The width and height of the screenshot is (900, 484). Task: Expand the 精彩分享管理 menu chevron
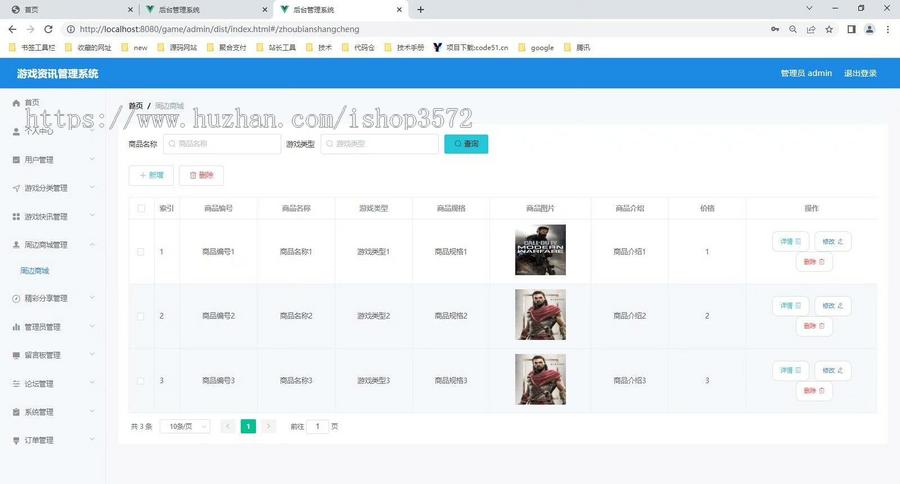click(92, 299)
